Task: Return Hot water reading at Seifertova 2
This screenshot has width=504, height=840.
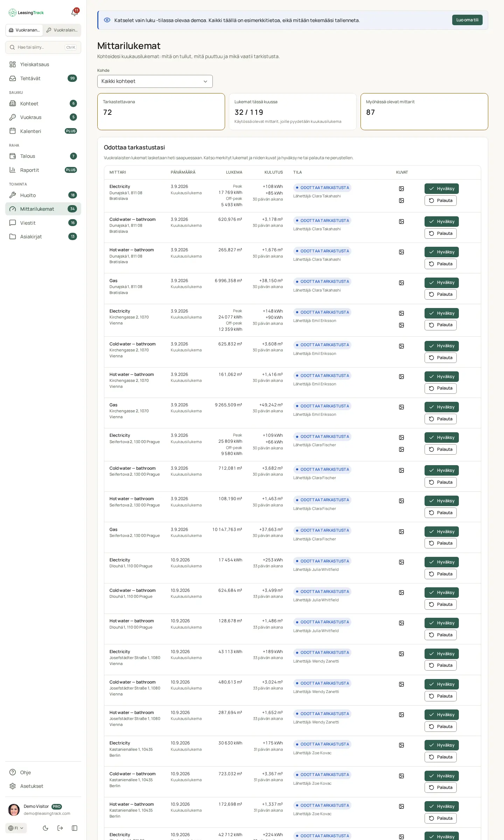Action: coord(440,513)
